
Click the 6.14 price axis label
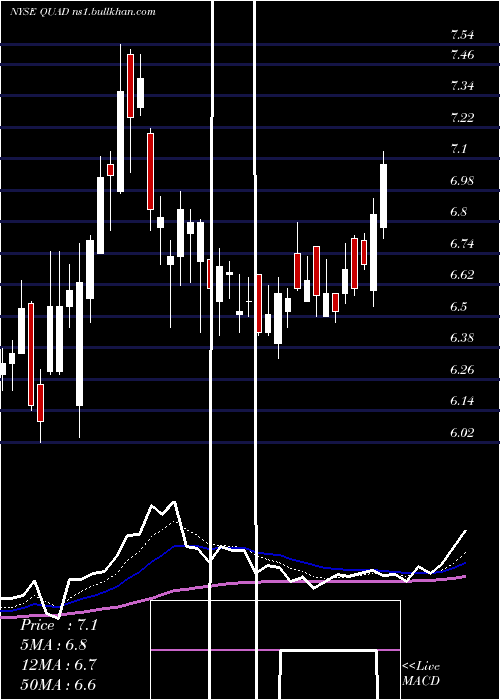(462, 401)
